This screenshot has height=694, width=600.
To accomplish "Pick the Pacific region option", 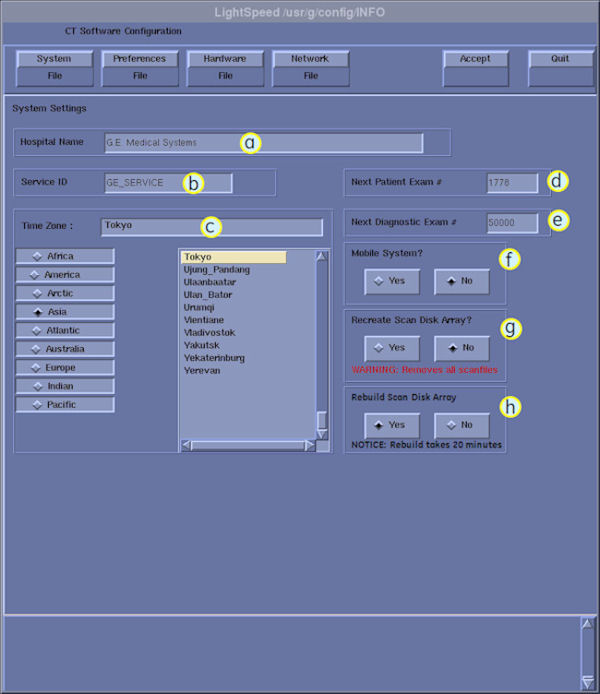I will pyautogui.click(x=65, y=405).
